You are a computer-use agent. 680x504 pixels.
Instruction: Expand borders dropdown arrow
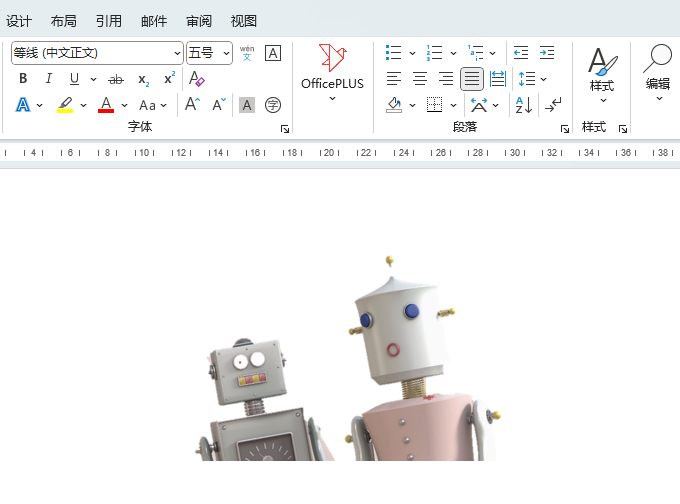(453, 105)
